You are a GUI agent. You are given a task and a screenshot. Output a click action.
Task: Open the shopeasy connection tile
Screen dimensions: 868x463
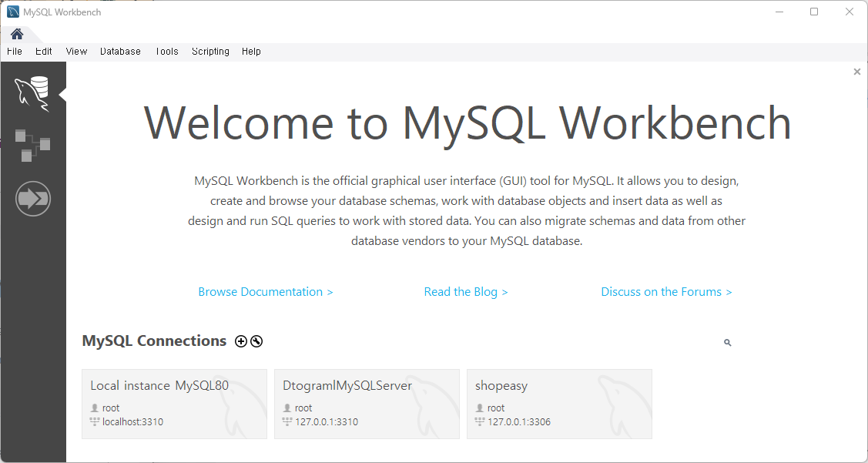560,404
